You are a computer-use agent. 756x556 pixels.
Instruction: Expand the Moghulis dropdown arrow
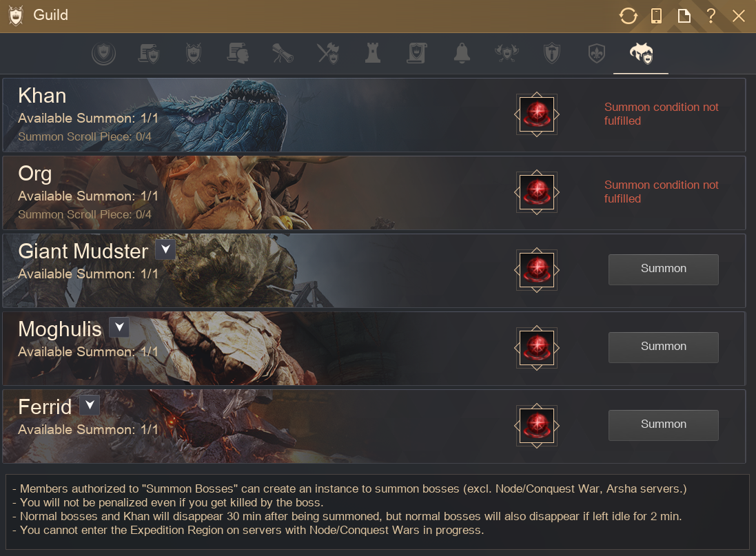(119, 327)
